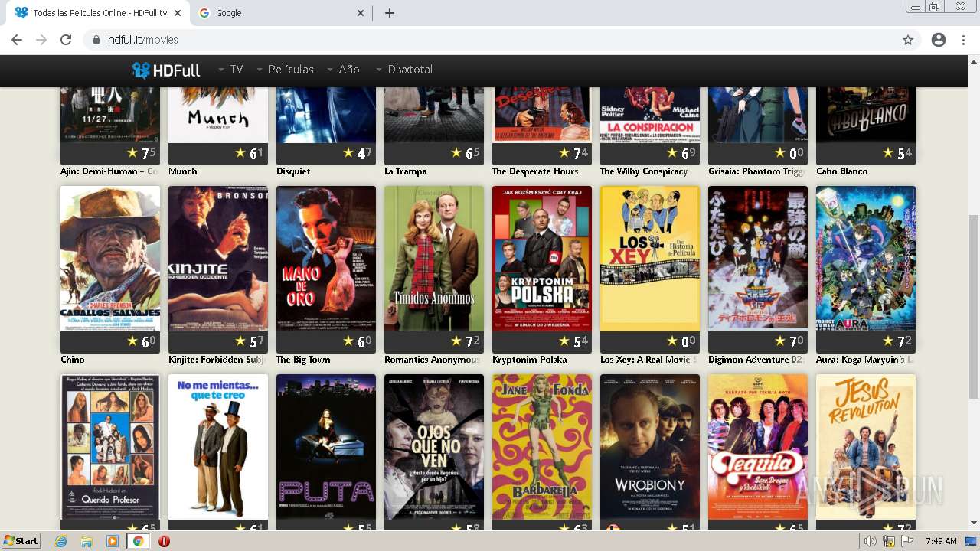
Task: Open the Windows Start menu
Action: tap(21, 541)
